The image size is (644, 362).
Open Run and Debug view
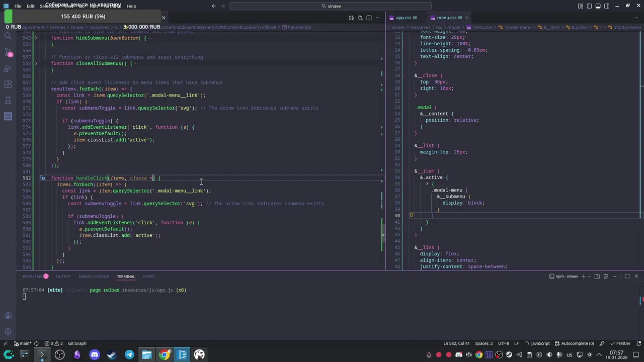(x=8, y=68)
